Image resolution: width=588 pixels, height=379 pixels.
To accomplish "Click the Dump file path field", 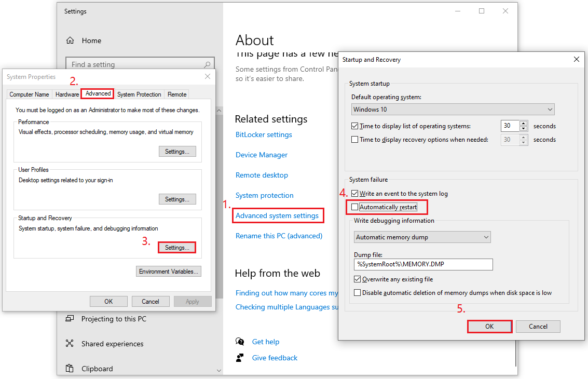I will (423, 264).
